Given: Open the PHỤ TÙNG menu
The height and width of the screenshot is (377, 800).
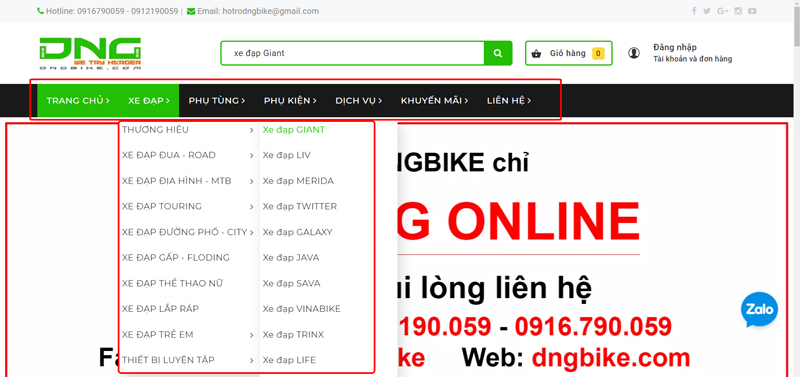Looking at the screenshot, I should (x=217, y=100).
